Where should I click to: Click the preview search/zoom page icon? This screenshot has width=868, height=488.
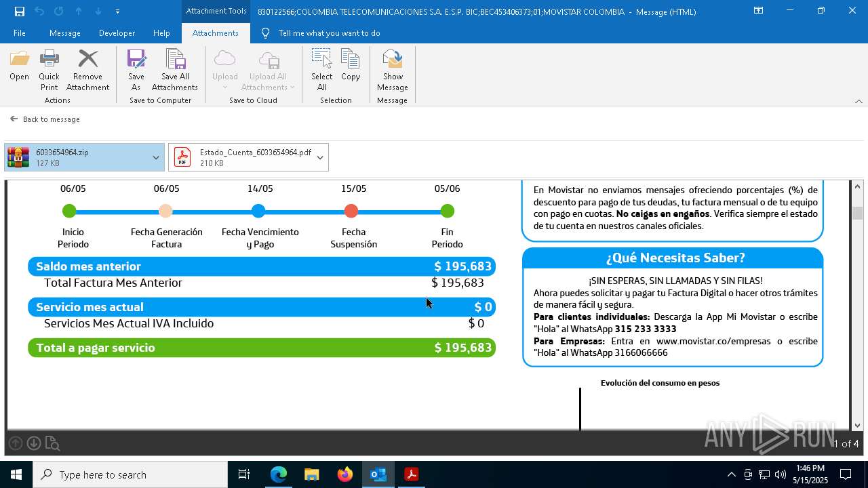click(x=52, y=443)
